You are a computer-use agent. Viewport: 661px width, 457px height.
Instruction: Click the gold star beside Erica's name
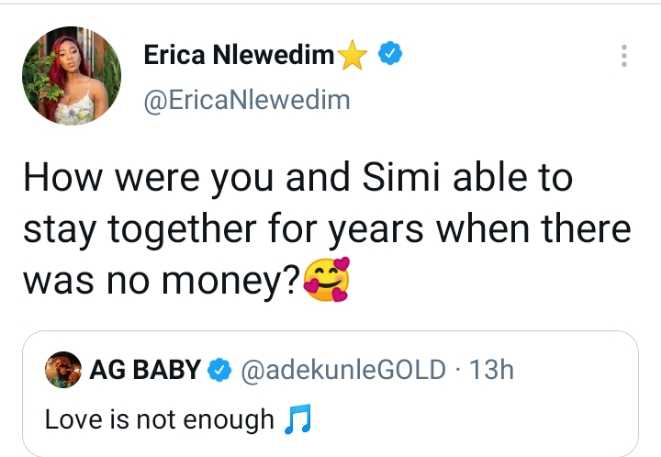351,59
